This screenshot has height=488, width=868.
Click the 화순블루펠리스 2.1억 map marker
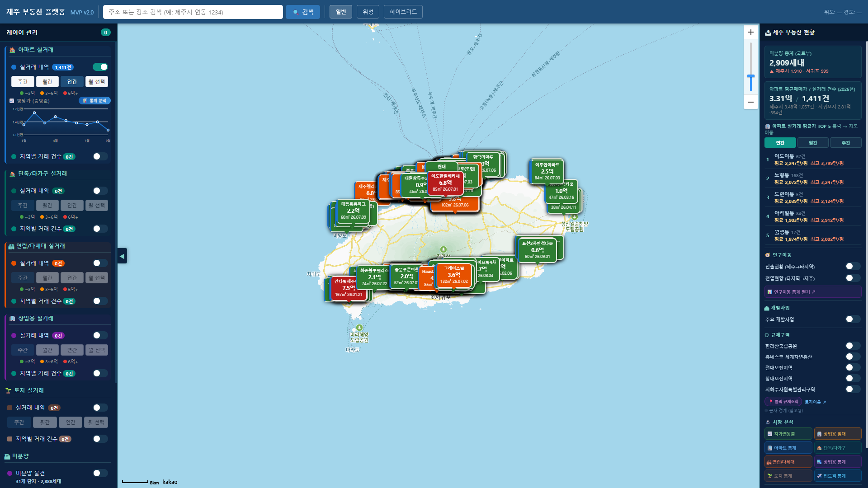373,277
